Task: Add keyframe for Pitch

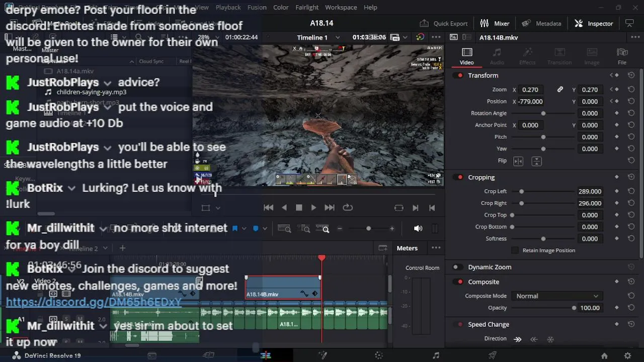Action: (x=617, y=137)
